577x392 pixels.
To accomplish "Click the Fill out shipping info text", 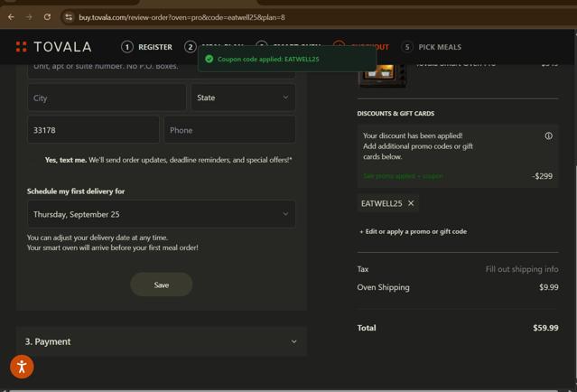I will [522, 269].
